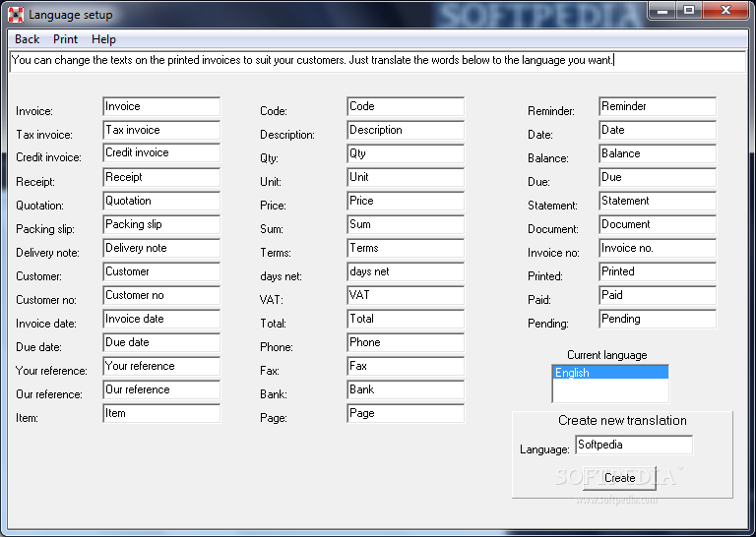Screen dimensions: 756x537
Task: Click the Customer no translation field
Action: (161, 295)
